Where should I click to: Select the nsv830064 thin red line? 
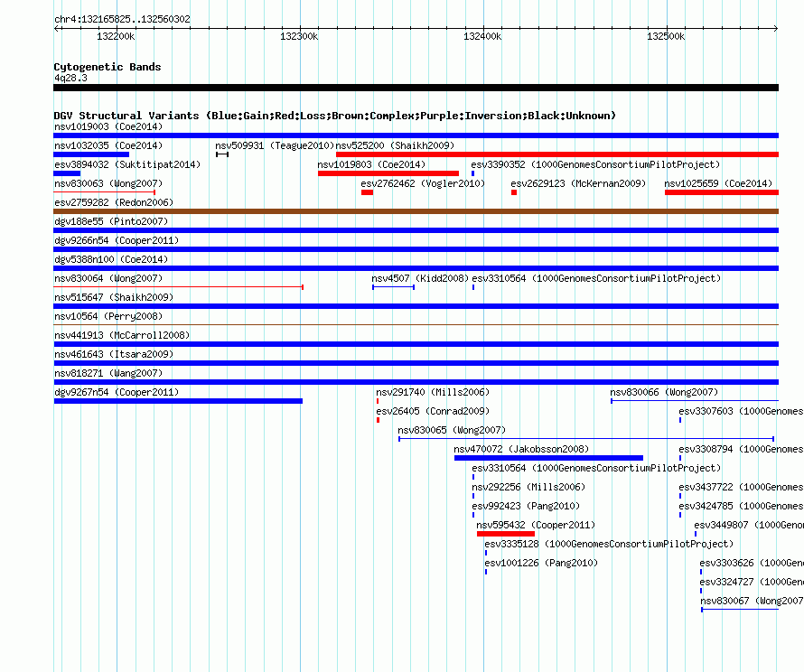click(179, 287)
